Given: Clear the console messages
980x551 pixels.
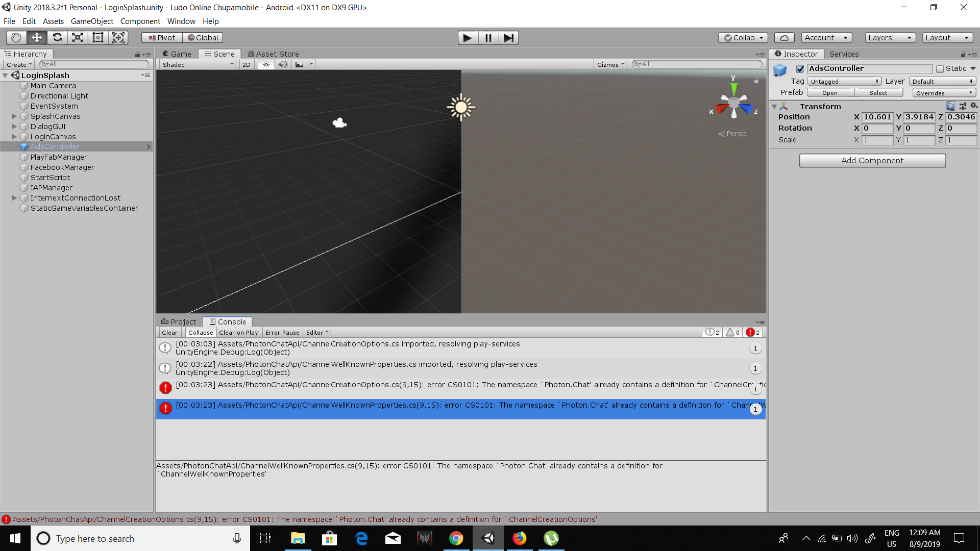Looking at the screenshot, I should coord(169,332).
